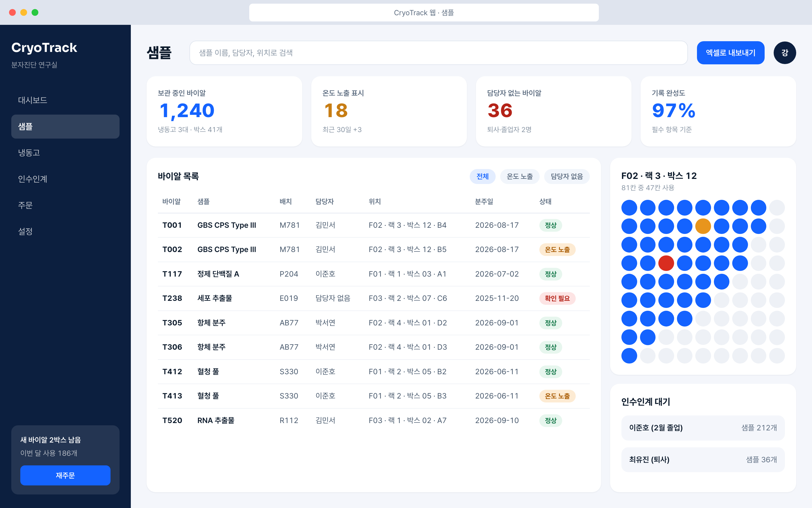Sort by the 위치 column header
The image size is (812, 508).
[374, 202]
